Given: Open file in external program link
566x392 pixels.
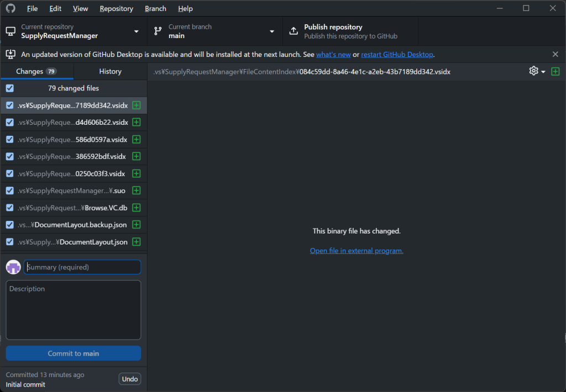Looking at the screenshot, I should point(357,251).
